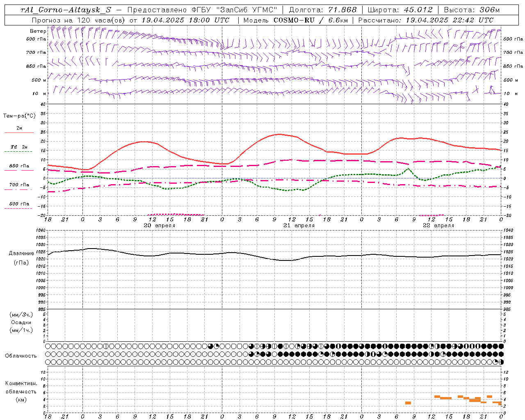Screen dimensions: 525x420
Task: Click the 1040 value on left pressure axis
Action: (x=40, y=231)
